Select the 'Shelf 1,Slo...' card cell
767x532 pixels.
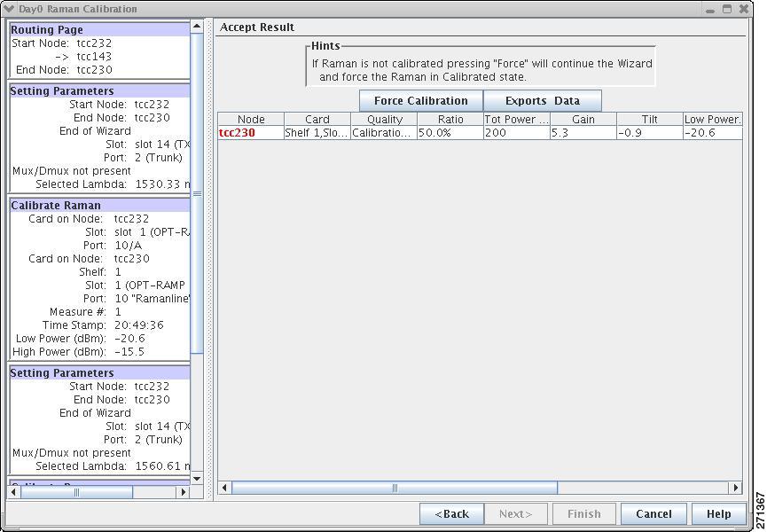tap(317, 132)
